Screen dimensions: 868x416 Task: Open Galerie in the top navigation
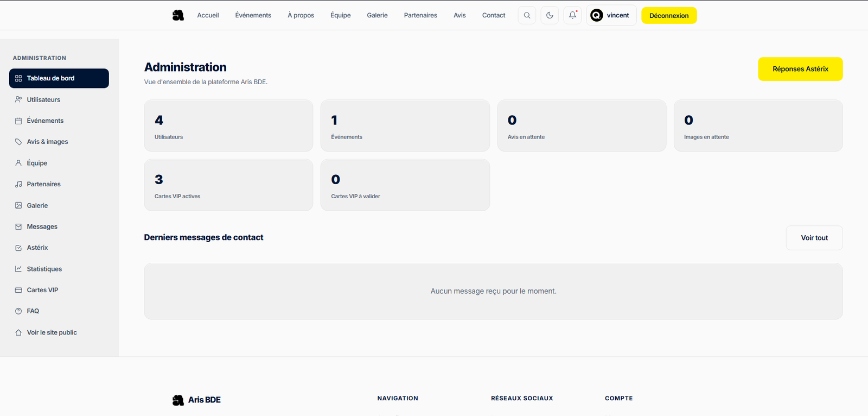[377, 15]
